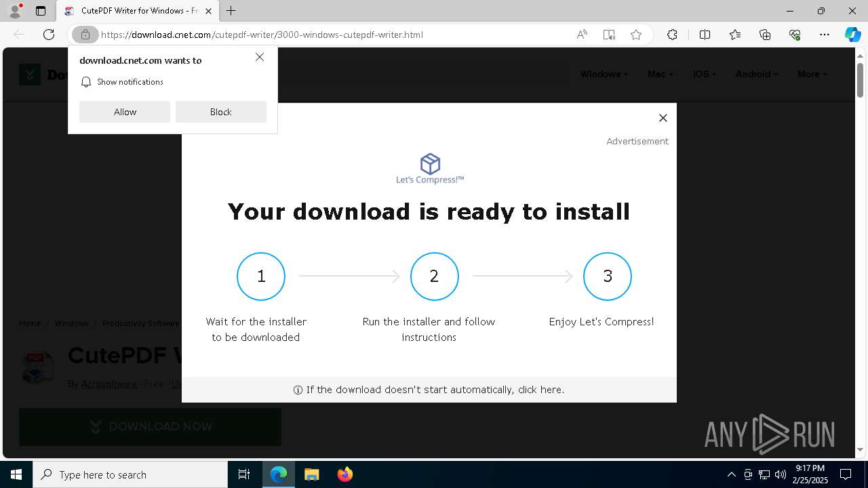This screenshot has height=488, width=868.
Task: Click the Edge profile avatar icon
Action: [15, 11]
